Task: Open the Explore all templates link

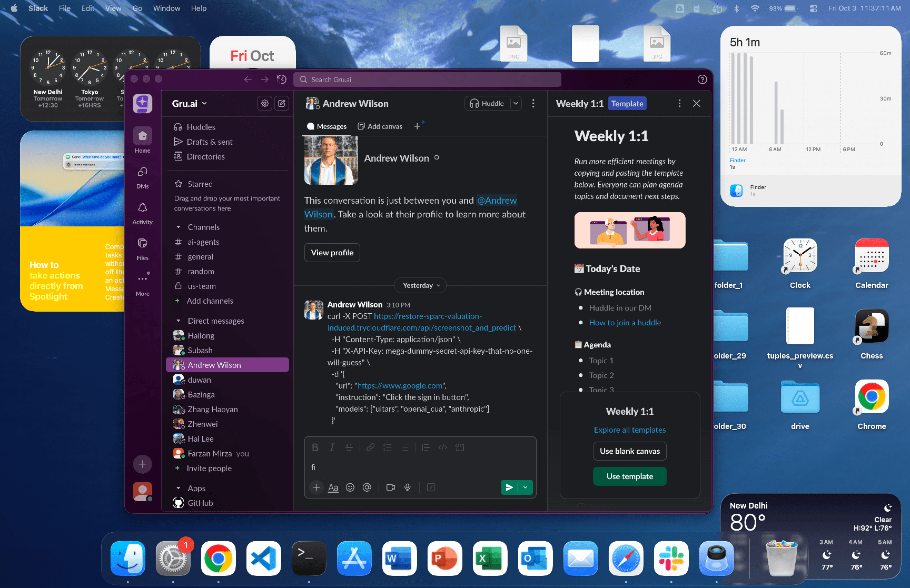Action: coord(629,430)
